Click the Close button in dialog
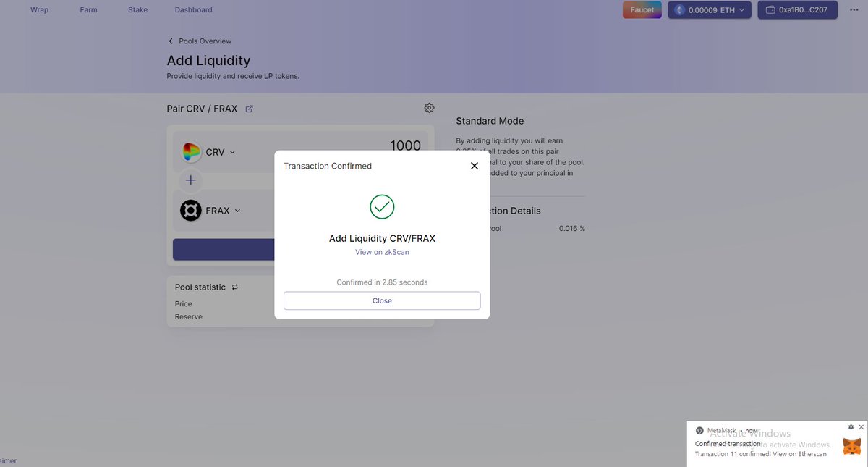868x467 pixels. pos(382,300)
